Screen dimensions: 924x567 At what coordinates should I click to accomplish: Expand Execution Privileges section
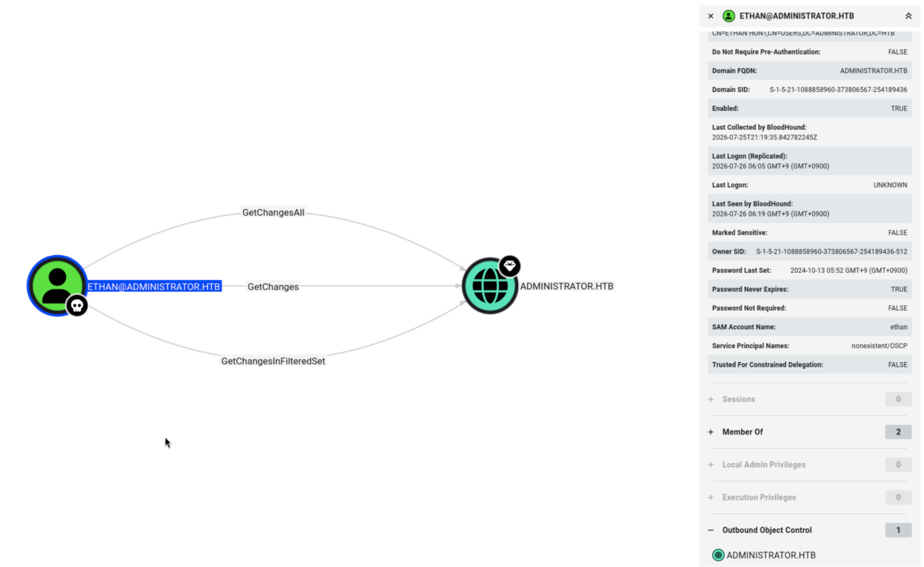[710, 497]
